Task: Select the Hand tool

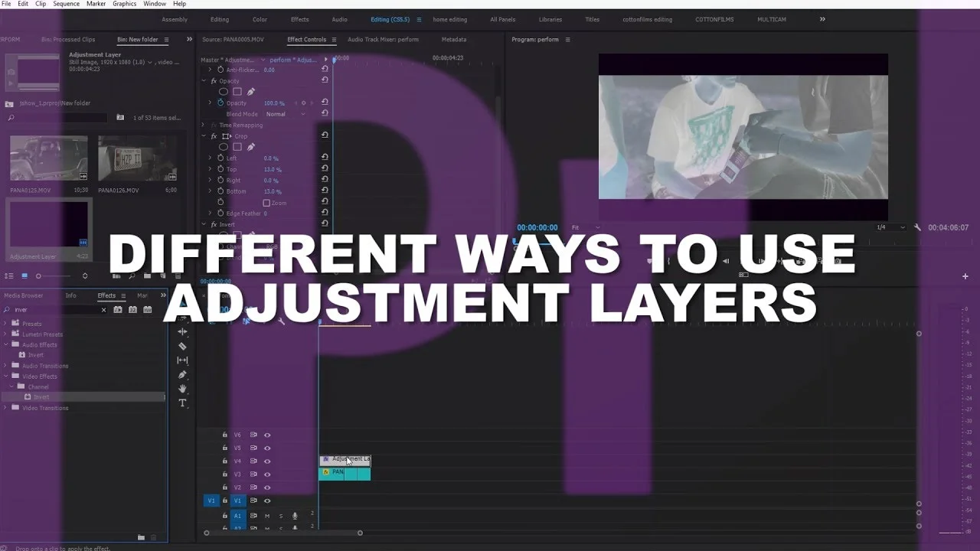Action: click(182, 389)
